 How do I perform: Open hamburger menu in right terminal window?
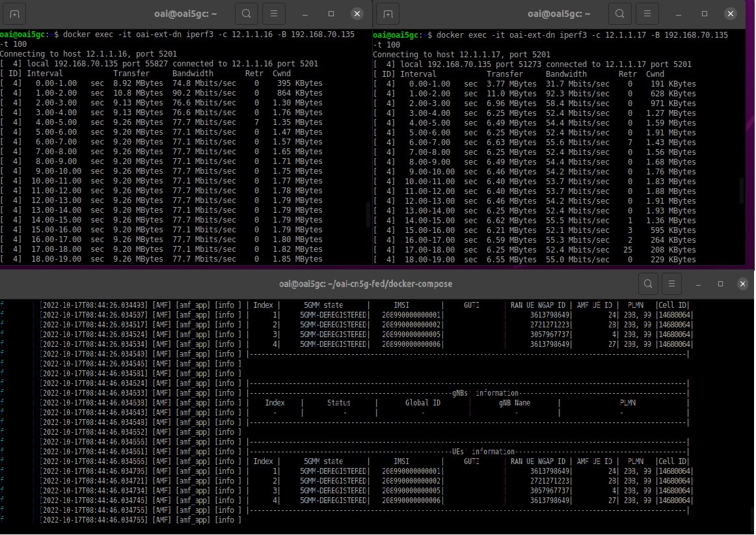(x=647, y=14)
